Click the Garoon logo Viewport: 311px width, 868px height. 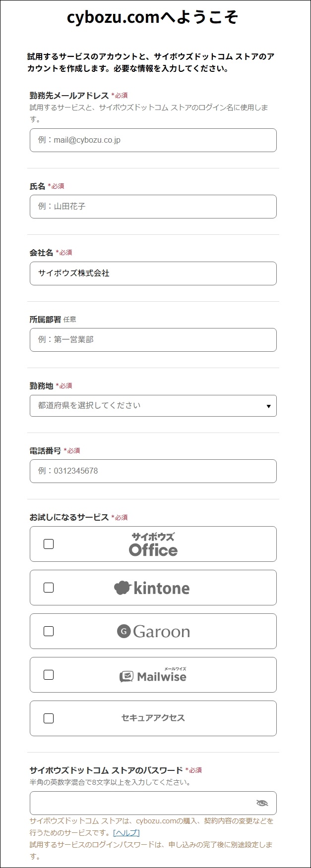(x=153, y=631)
